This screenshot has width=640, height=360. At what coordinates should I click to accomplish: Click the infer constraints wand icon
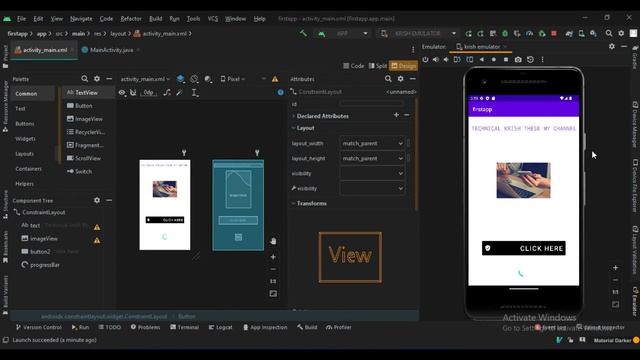180,93
